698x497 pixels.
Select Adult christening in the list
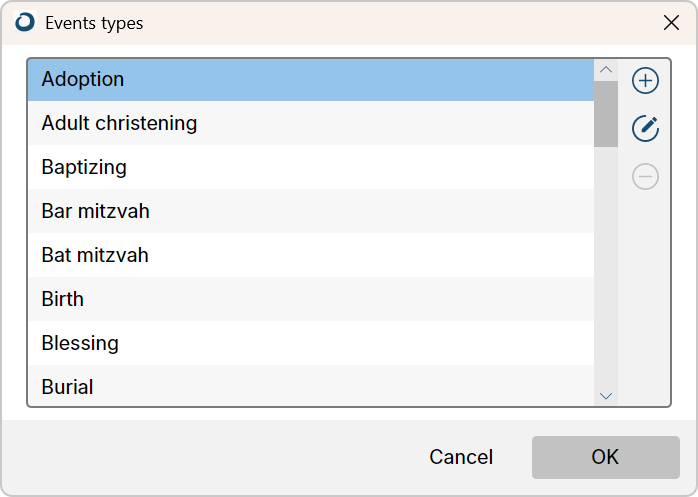point(311,123)
